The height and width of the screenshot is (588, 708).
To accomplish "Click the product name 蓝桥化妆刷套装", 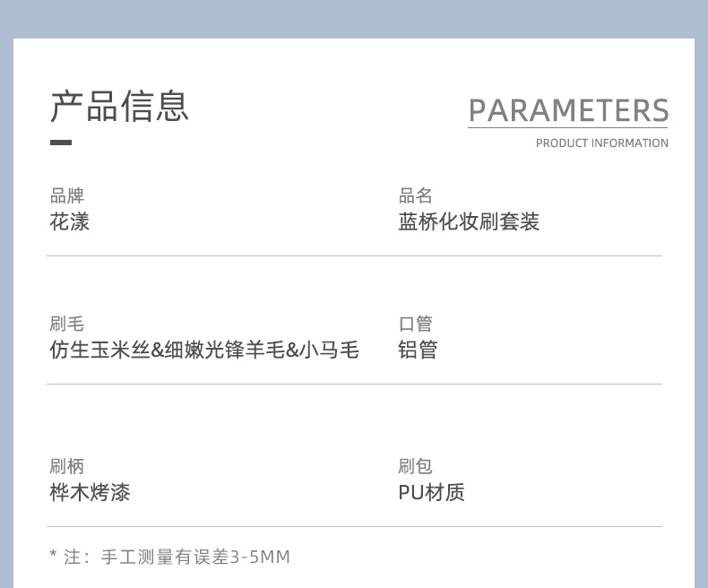I will point(469,221).
